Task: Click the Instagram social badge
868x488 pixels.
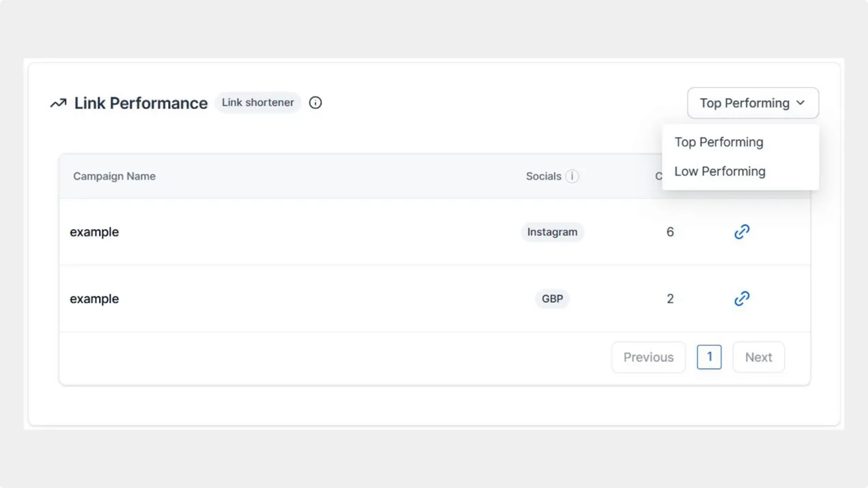Action: (x=552, y=231)
